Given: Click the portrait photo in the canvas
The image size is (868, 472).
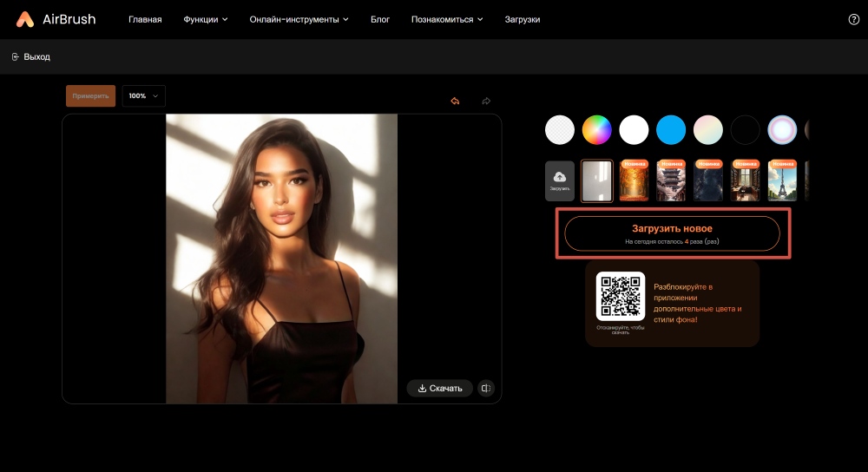Looking at the screenshot, I should tap(282, 259).
